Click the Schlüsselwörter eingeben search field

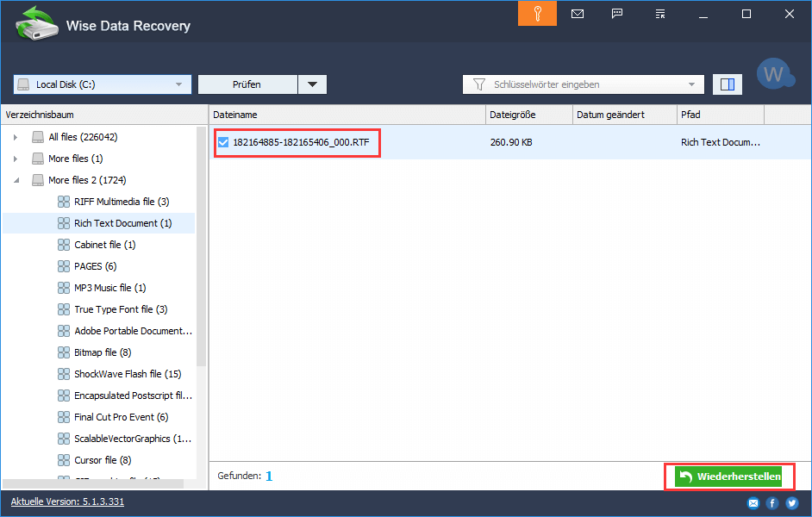586,84
